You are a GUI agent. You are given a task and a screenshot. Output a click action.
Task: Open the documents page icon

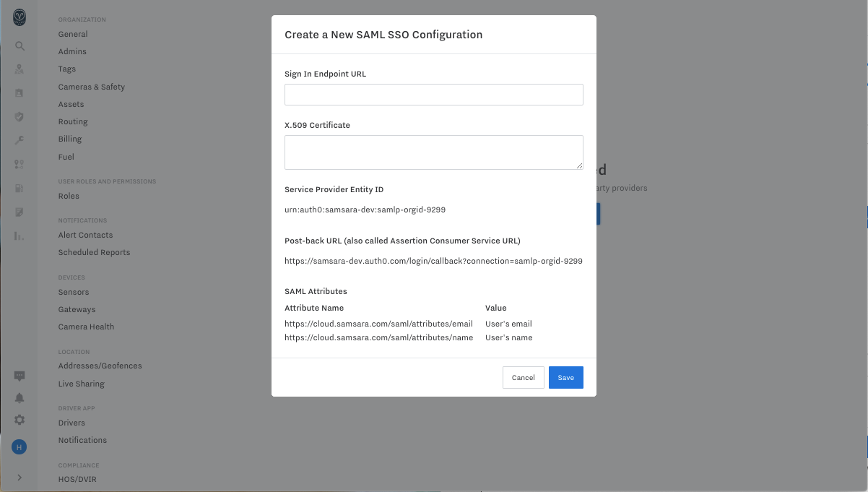(19, 212)
